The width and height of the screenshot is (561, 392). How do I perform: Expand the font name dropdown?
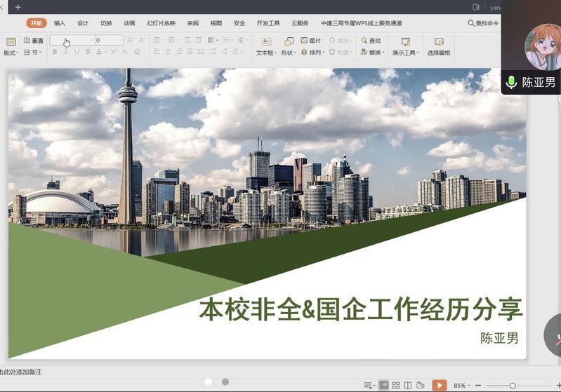[91, 41]
